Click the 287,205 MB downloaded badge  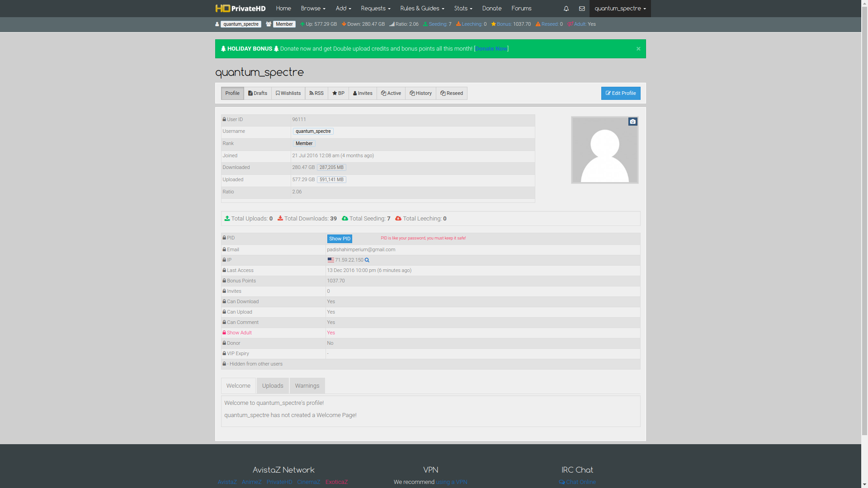[x=331, y=168]
